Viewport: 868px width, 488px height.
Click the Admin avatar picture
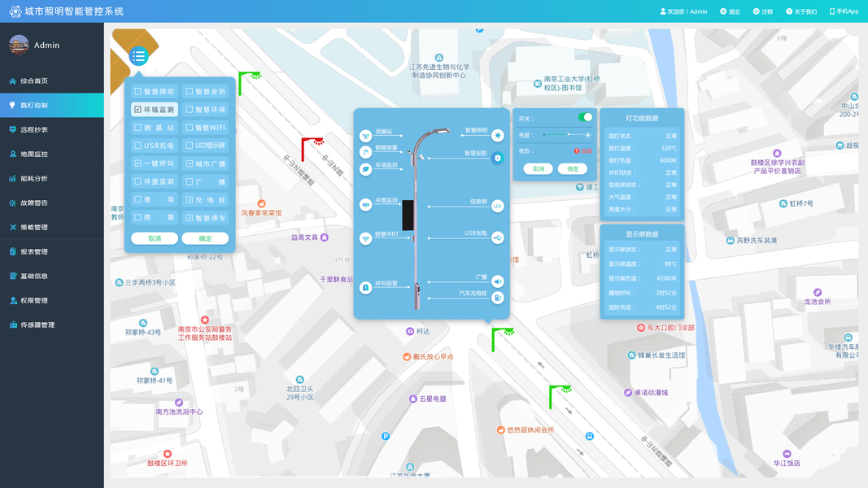point(19,45)
